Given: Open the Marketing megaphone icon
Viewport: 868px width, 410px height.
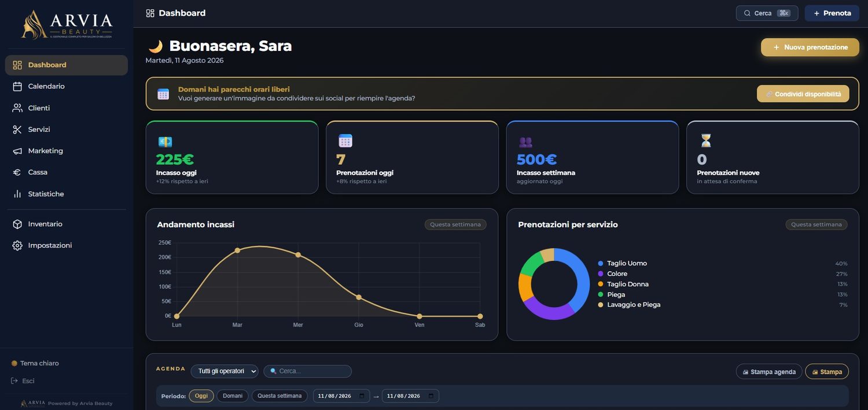Looking at the screenshot, I should pyautogui.click(x=17, y=151).
